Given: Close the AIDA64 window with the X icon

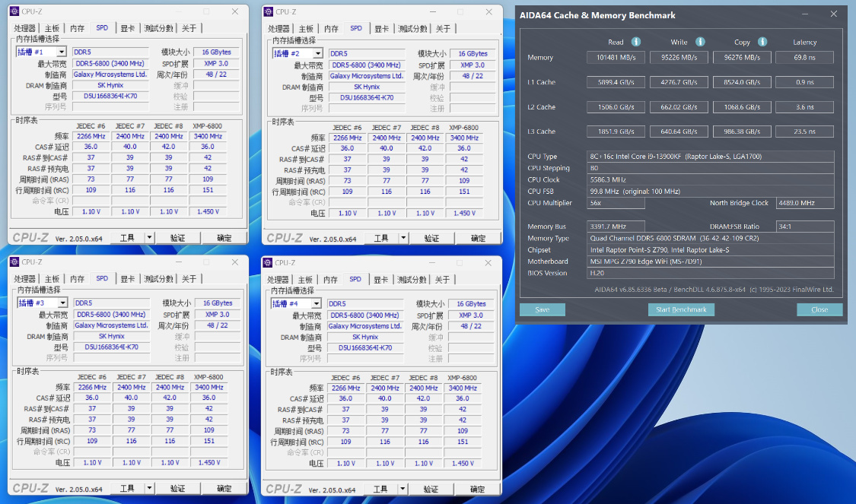Looking at the screenshot, I should click(x=834, y=14).
